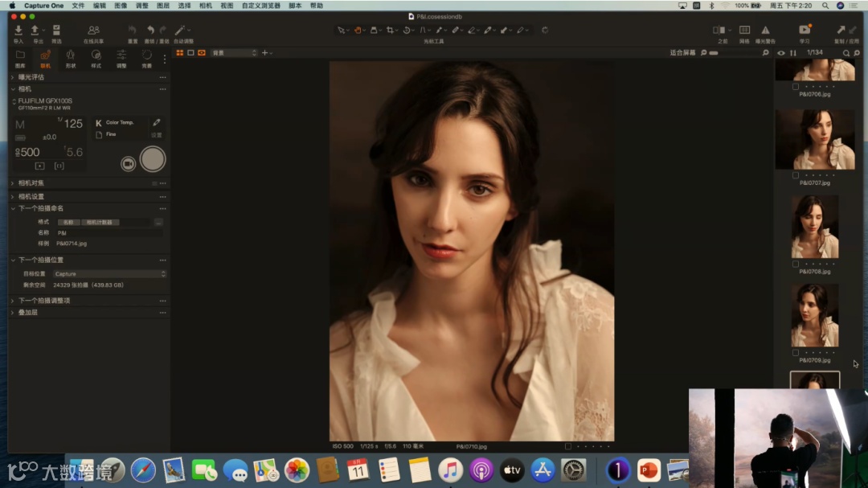
Task: Expand the 下一个拍摄调整项 panel
Action: (13, 300)
